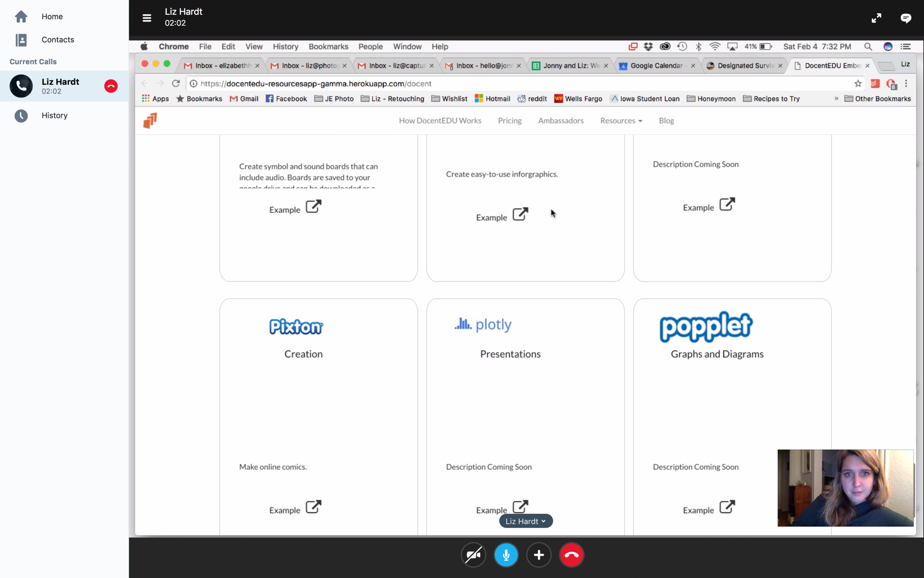
Task: Switch to the Jonny and Liz spreadsheet tab
Action: click(x=571, y=65)
